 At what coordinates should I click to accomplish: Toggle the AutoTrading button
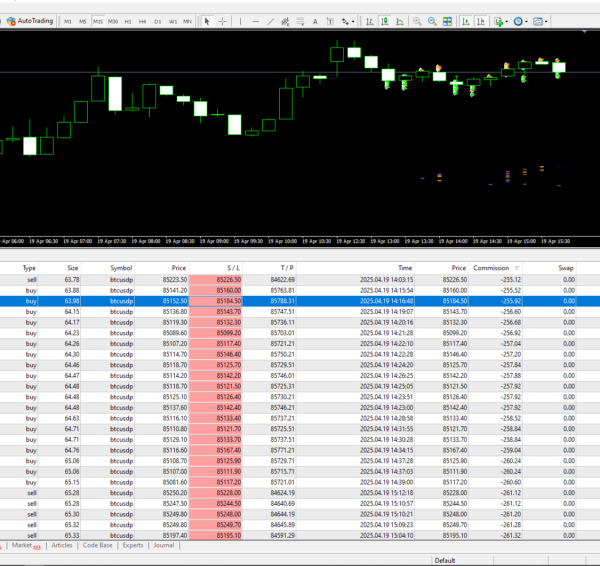pyautogui.click(x=29, y=21)
